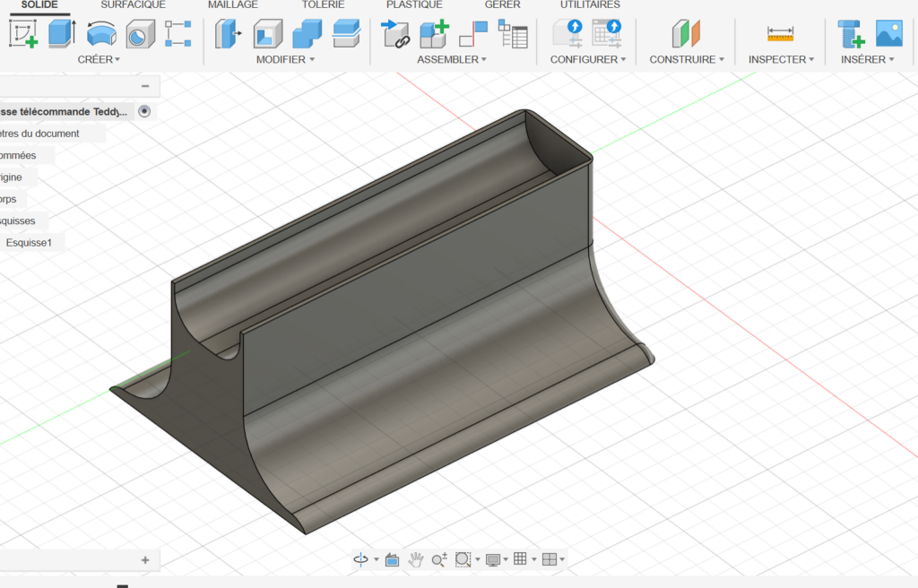Select Esquisse1 in the browser tree
This screenshot has height=588, width=918.
click(x=29, y=242)
